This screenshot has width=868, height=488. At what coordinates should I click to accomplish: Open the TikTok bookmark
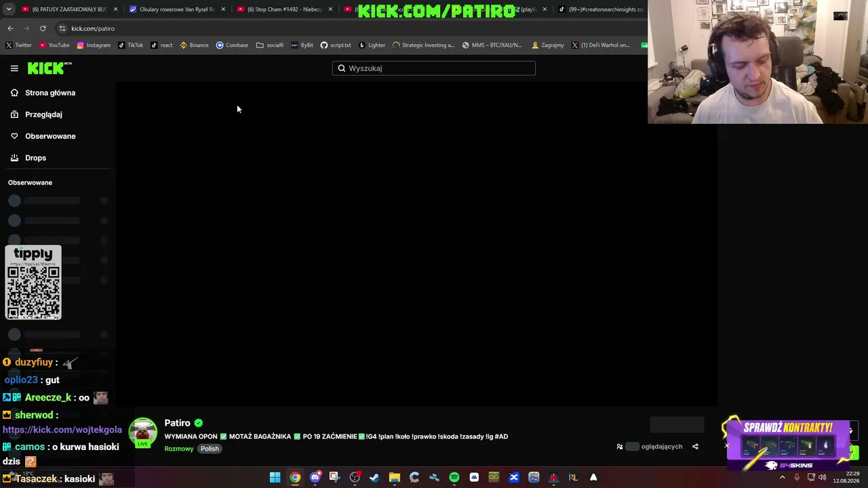pos(130,45)
